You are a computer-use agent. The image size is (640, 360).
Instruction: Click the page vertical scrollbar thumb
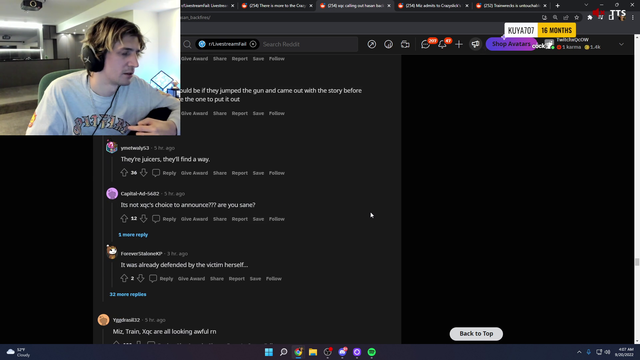click(637, 262)
